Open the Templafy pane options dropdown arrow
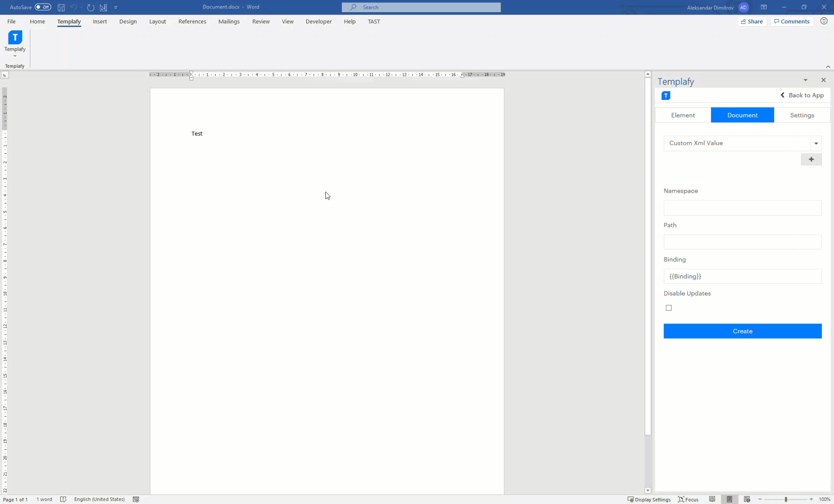Screen dimensions: 834x504 [805, 80]
